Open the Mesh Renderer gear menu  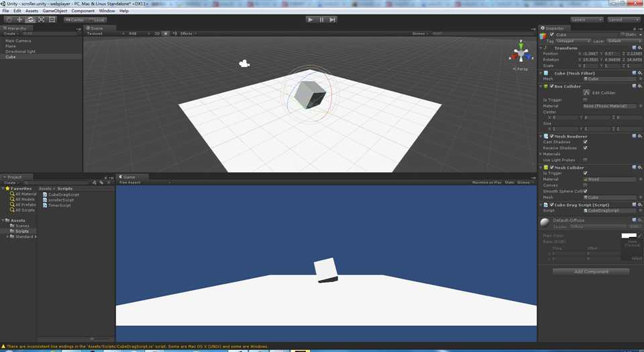pos(640,136)
